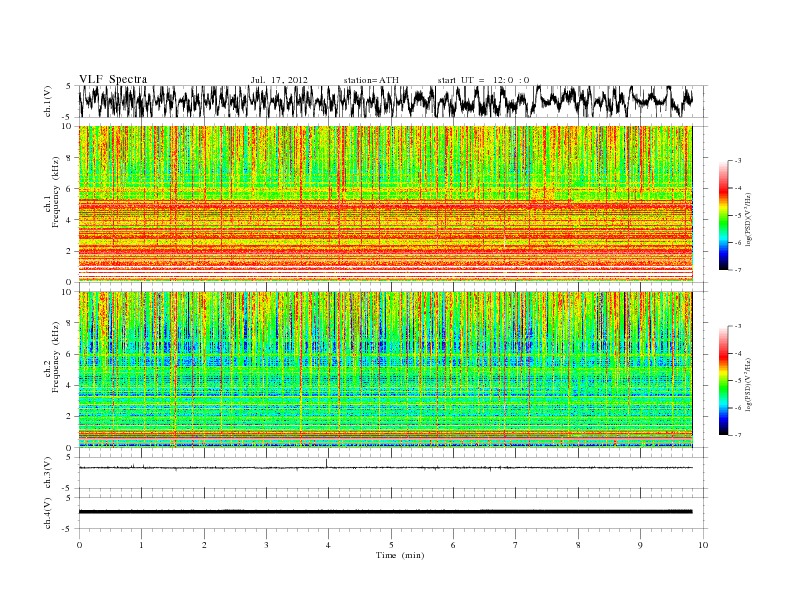Click the "4" tick label on Time axis
Viewport: 792px width, 612px height.
[328, 545]
